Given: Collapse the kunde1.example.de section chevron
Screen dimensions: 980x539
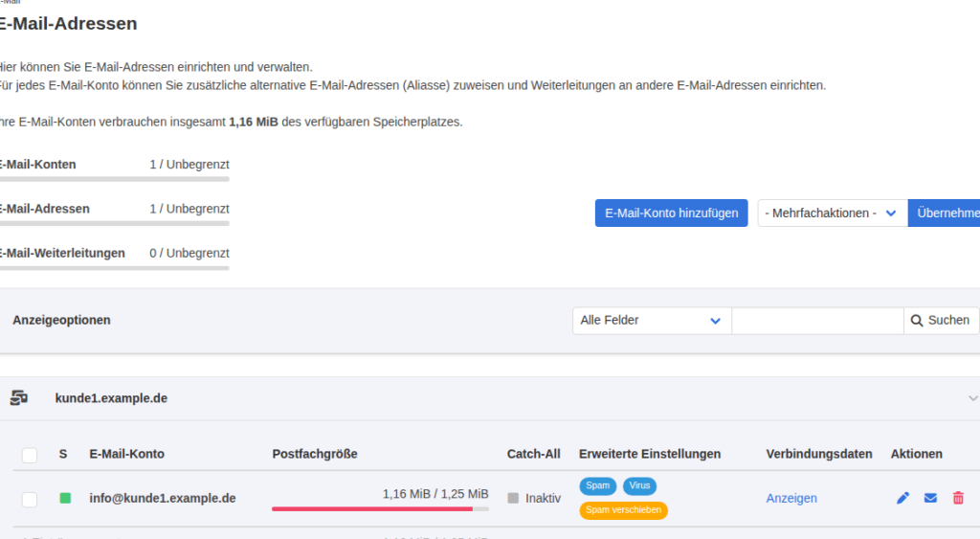Looking at the screenshot, I should (x=972, y=398).
